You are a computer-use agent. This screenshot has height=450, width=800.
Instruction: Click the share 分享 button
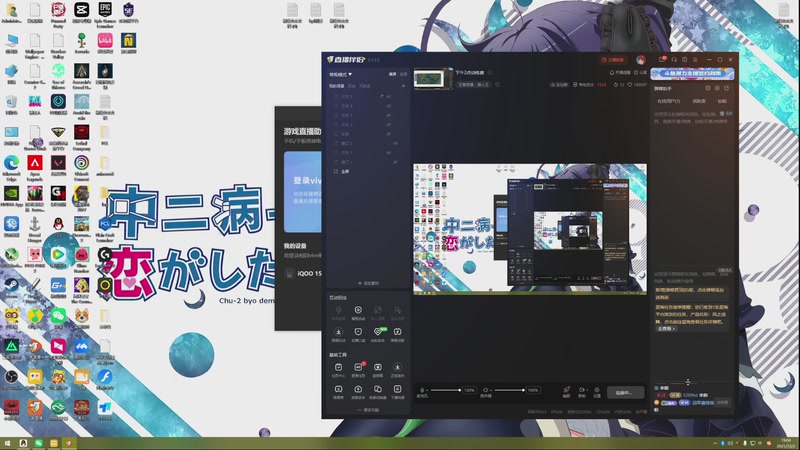(640, 72)
